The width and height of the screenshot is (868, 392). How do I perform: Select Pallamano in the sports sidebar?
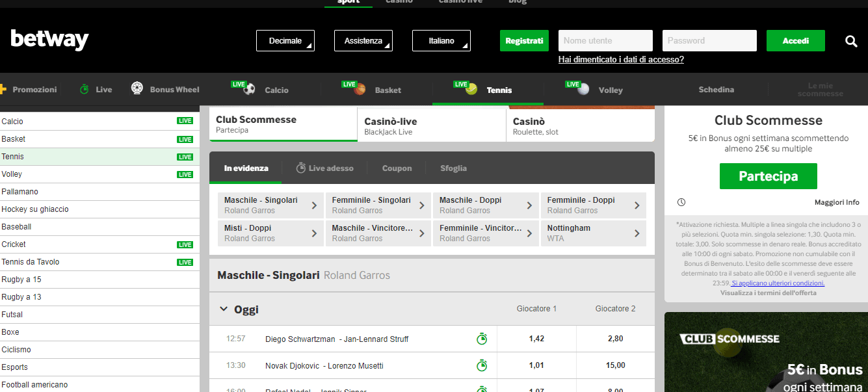click(99, 192)
